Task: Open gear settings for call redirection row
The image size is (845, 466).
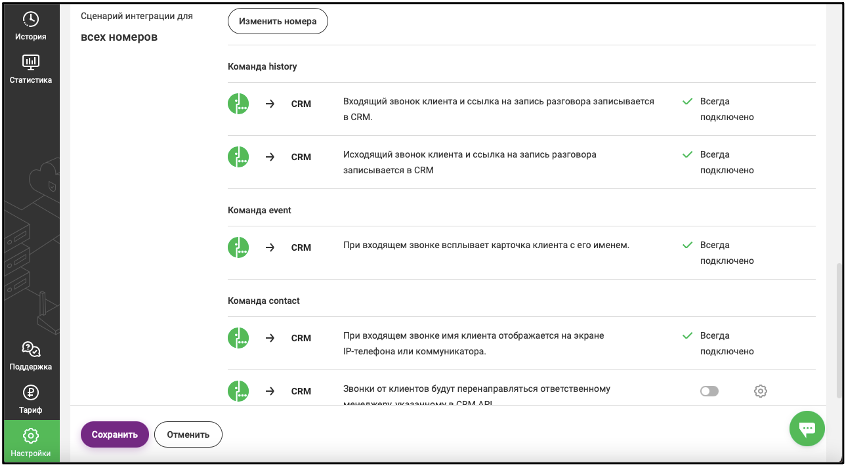Action: click(x=760, y=391)
